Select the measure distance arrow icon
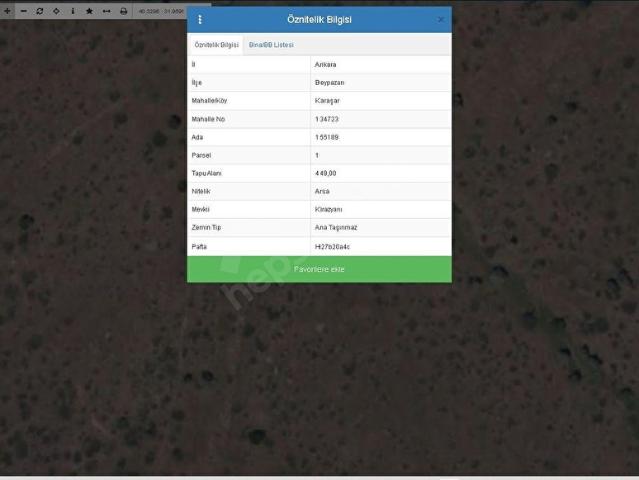639x480 pixels. [x=106, y=10]
